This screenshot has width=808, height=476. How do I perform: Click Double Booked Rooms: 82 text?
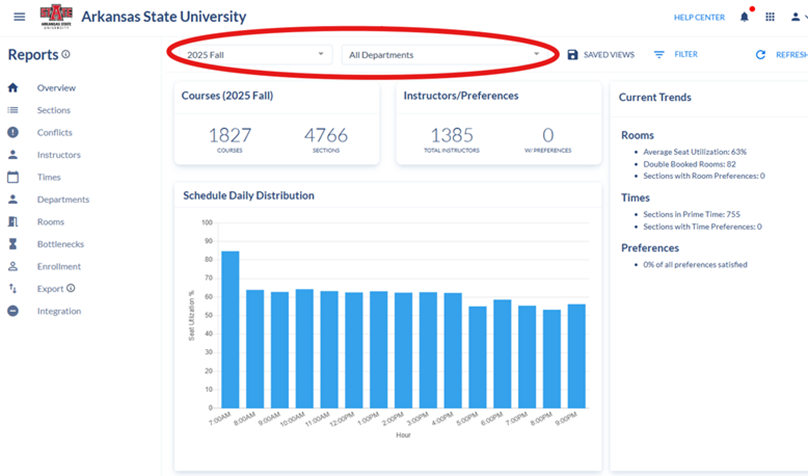coord(689,164)
